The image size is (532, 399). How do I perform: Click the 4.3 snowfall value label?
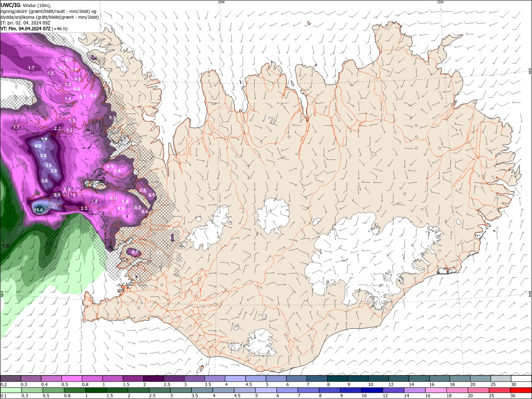tap(38, 146)
